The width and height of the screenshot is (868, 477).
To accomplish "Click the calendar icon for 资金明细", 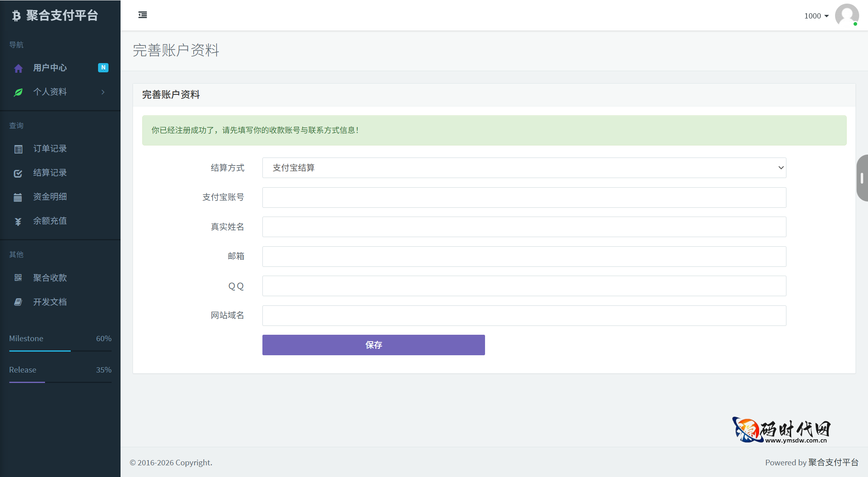I will click(18, 197).
